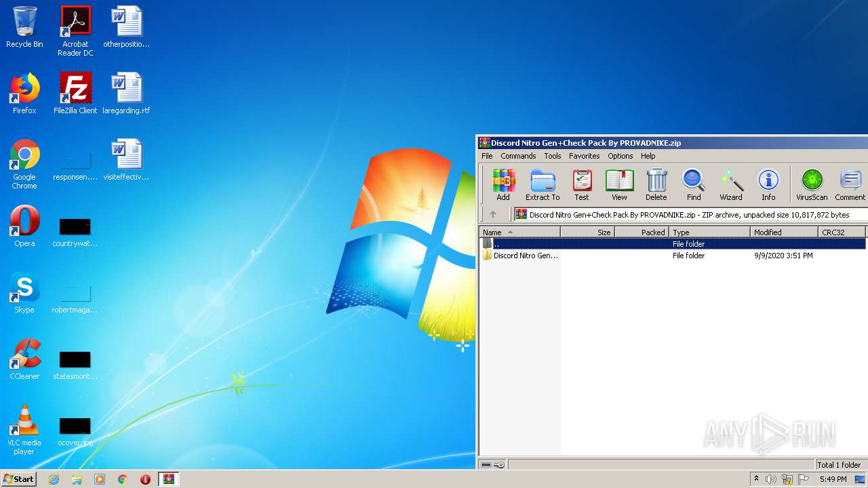
Task: Show archive Info
Action: click(768, 185)
